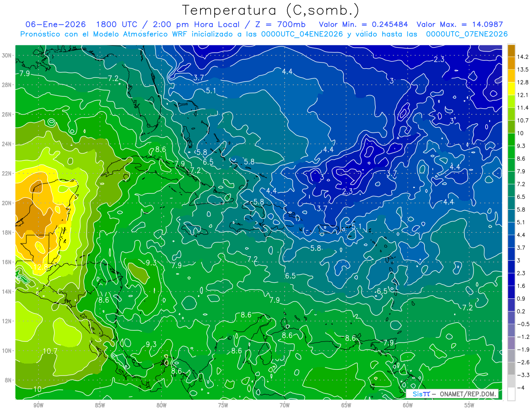Click the "80W" longitude axis label
Image resolution: width=532 pixels, height=411 pixels.
[x=161, y=405]
